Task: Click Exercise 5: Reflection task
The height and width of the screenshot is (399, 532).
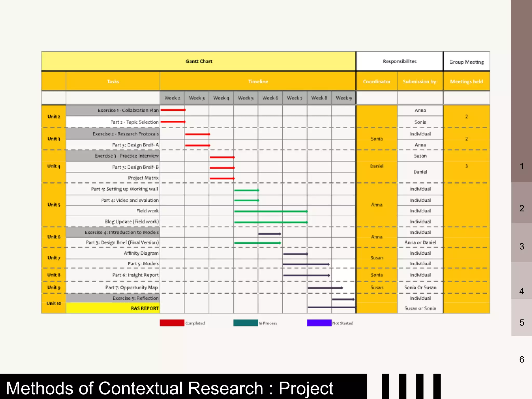Action: tap(113, 298)
